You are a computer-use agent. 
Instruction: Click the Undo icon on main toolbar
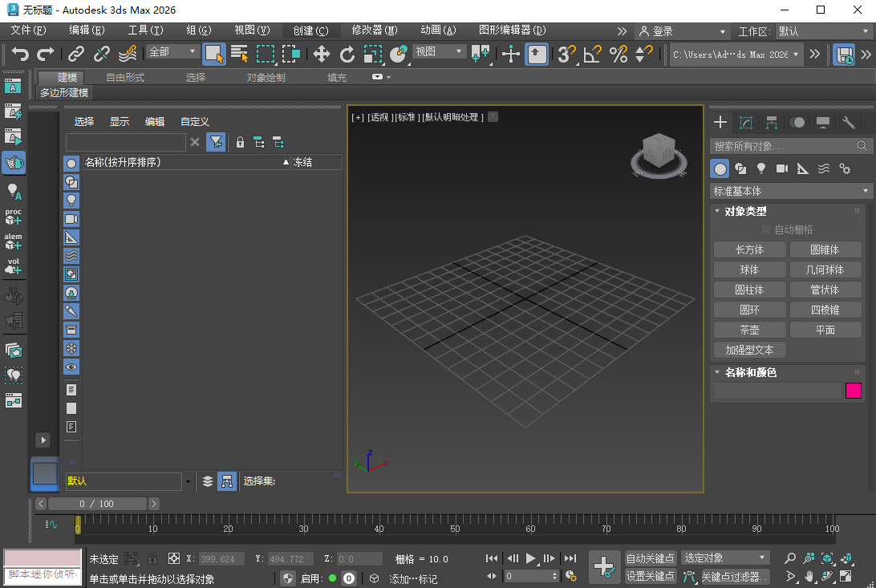click(x=20, y=54)
